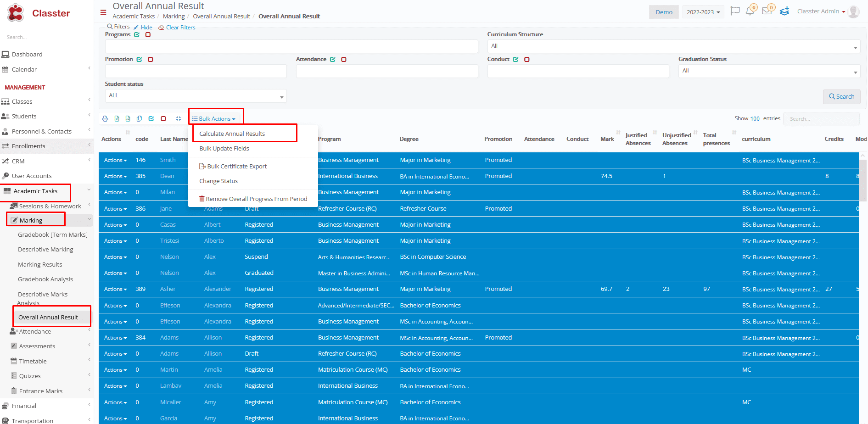Open the 2022-2023 academic year dropdown
The height and width of the screenshot is (424, 868).
pos(703,12)
